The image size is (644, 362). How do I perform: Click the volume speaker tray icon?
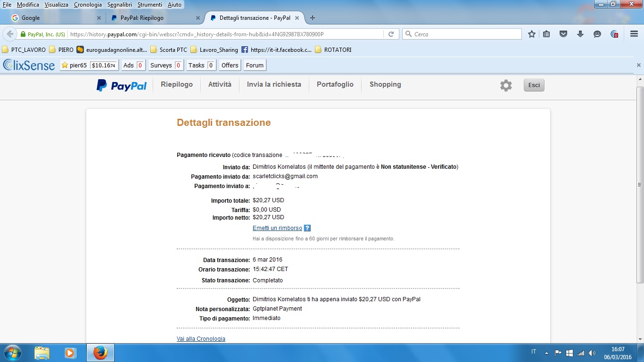(592, 353)
